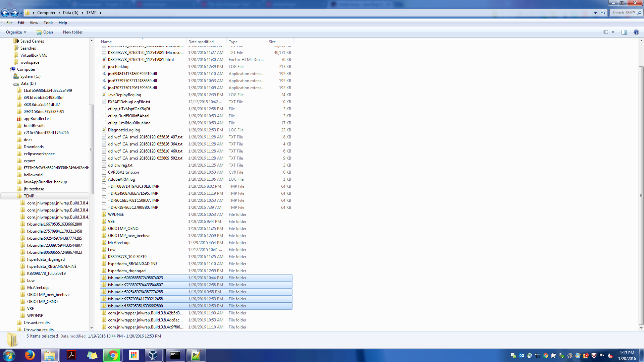Launch Firefox from the taskbar
Image resolution: width=644 pixels, height=362 pixels.
(x=30, y=355)
